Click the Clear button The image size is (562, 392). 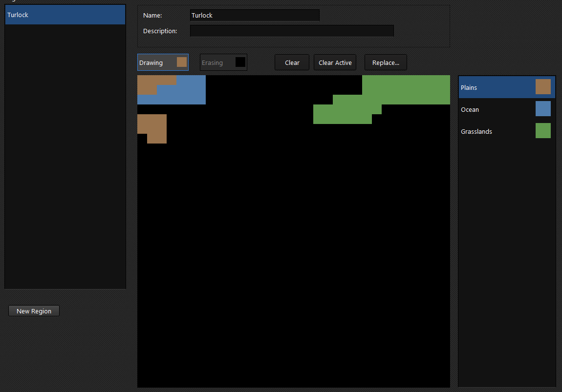pyautogui.click(x=292, y=62)
